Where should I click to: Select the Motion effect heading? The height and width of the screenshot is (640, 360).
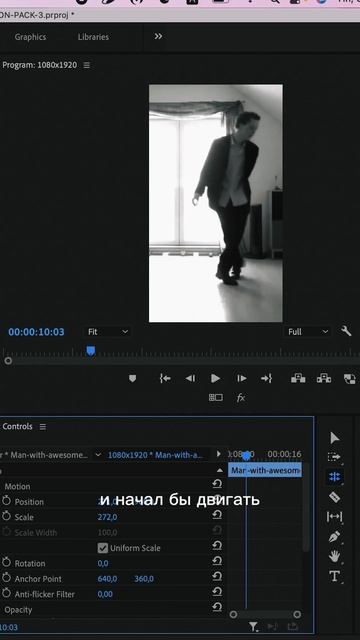tap(17, 486)
